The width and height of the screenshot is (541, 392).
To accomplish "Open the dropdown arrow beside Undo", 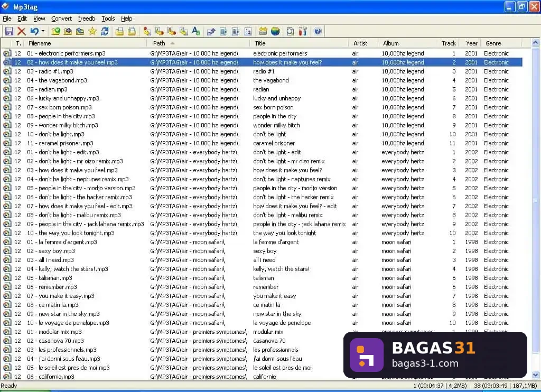I will pos(43,31).
